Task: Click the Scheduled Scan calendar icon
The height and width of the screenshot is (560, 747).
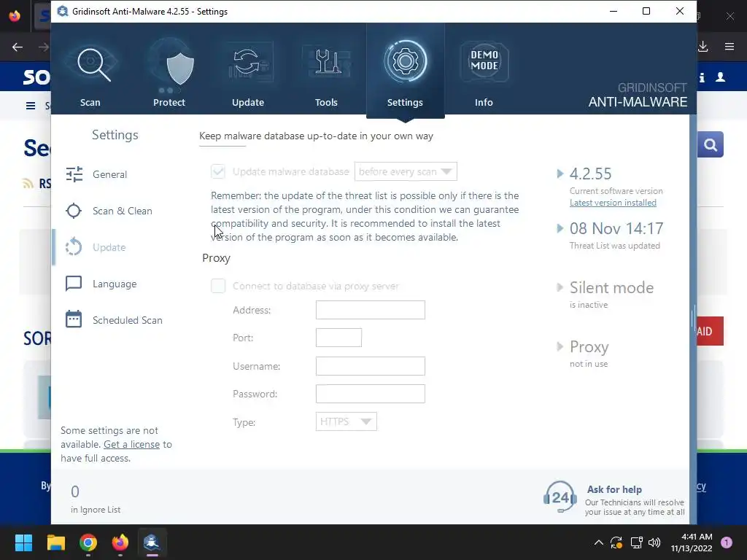Action: click(74, 319)
